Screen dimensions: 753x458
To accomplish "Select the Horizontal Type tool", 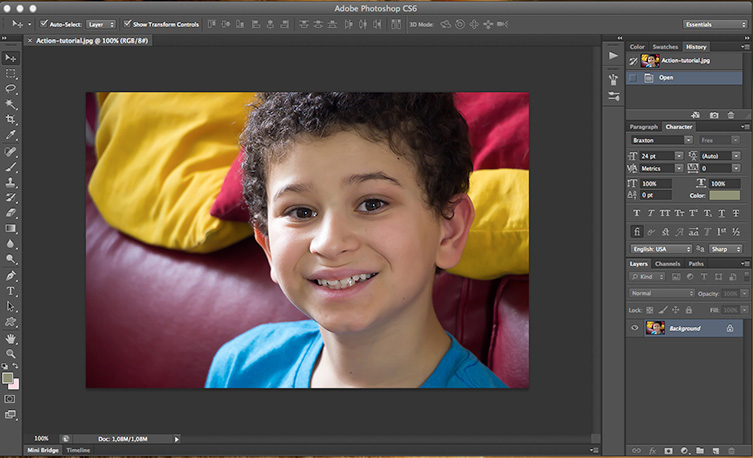I will point(11,291).
